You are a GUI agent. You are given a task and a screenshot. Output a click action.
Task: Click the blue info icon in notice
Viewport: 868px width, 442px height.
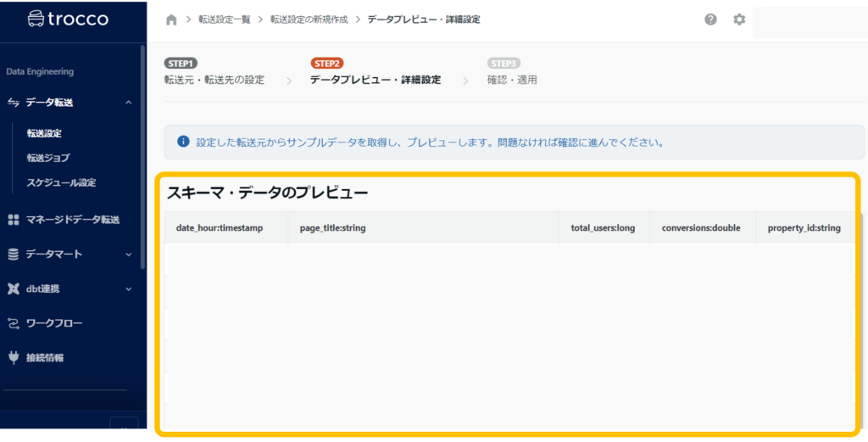(x=183, y=142)
